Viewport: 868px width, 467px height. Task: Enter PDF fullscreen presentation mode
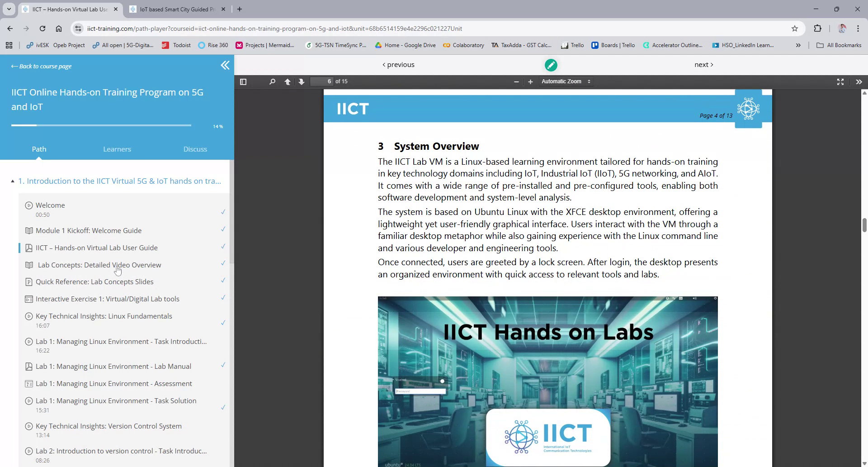[x=840, y=82]
